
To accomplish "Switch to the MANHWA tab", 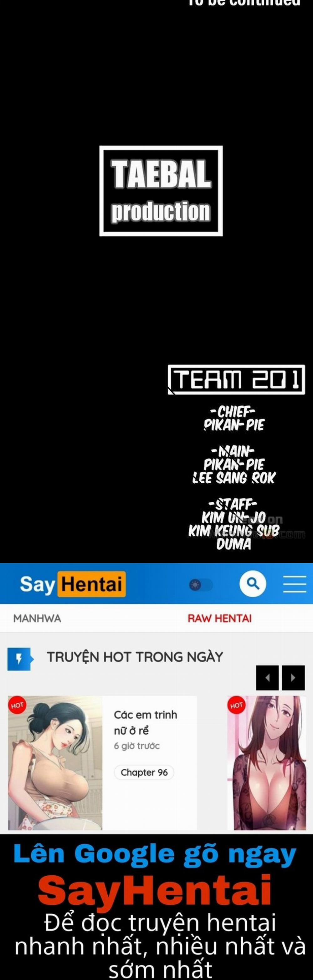I will tap(37, 618).
